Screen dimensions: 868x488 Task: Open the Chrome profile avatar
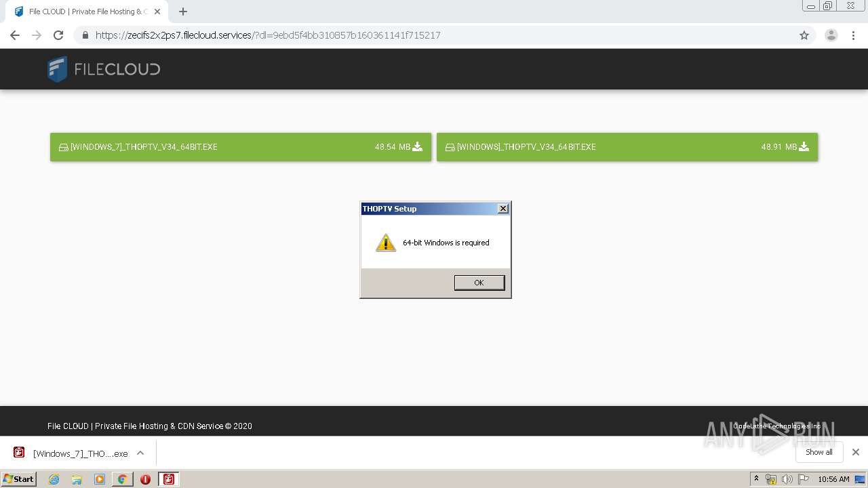pos(831,35)
